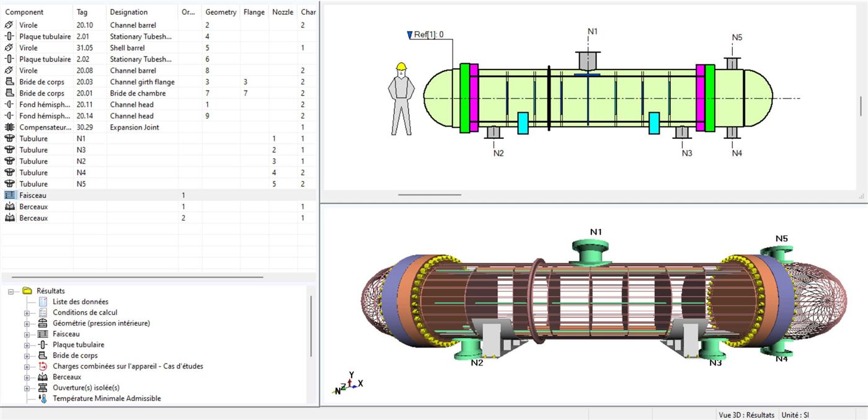Image resolution: width=868 pixels, height=420 pixels.
Task: Select the Berceaux label in the results tree
Action: 67,377
